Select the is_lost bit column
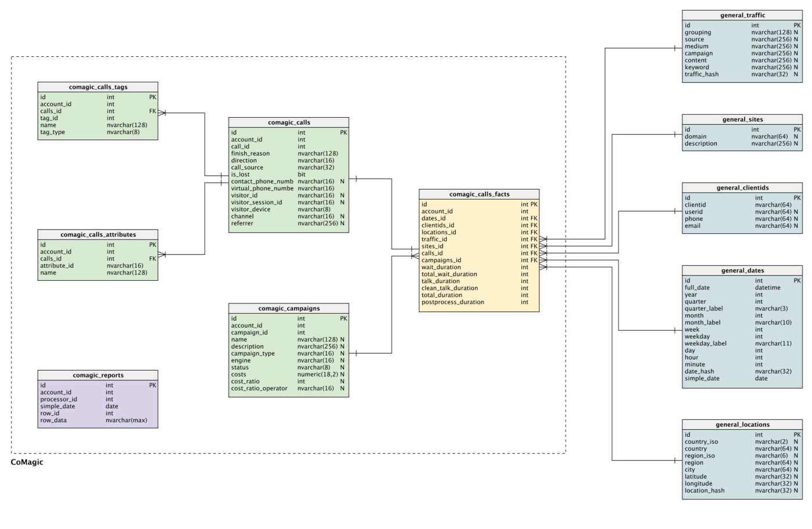The height and width of the screenshot is (529, 812). (289, 175)
